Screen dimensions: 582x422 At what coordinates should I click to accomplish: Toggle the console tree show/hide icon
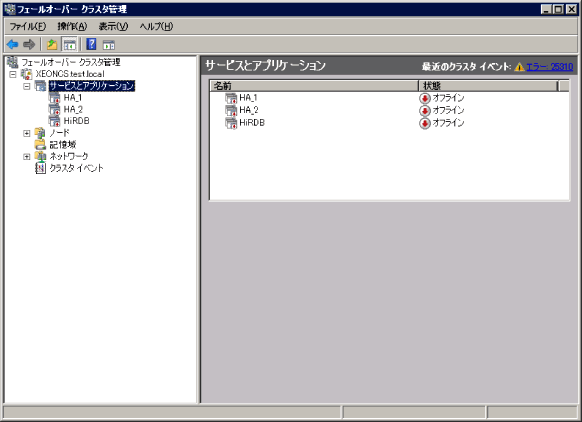69,45
